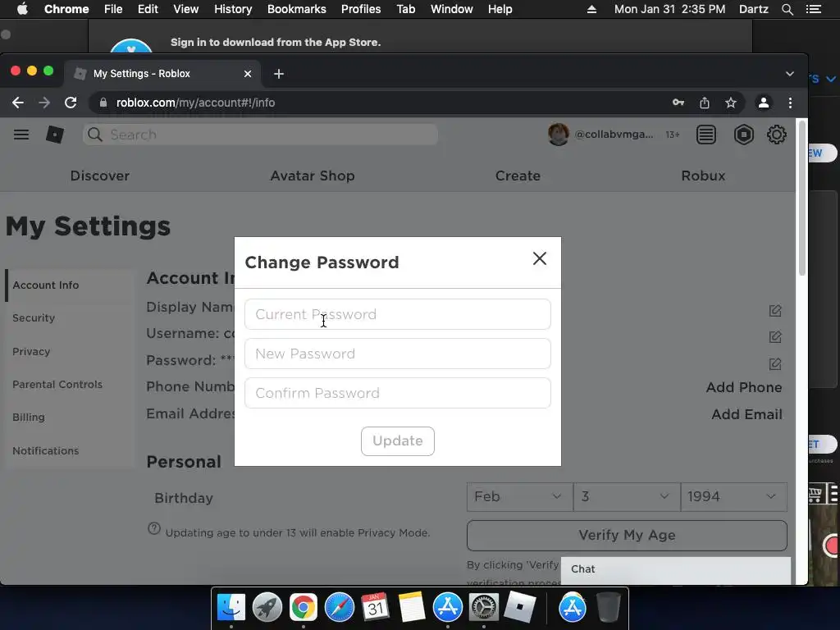The image size is (840, 630).
Task: Click the Roblox logo icon
Action: 55,135
